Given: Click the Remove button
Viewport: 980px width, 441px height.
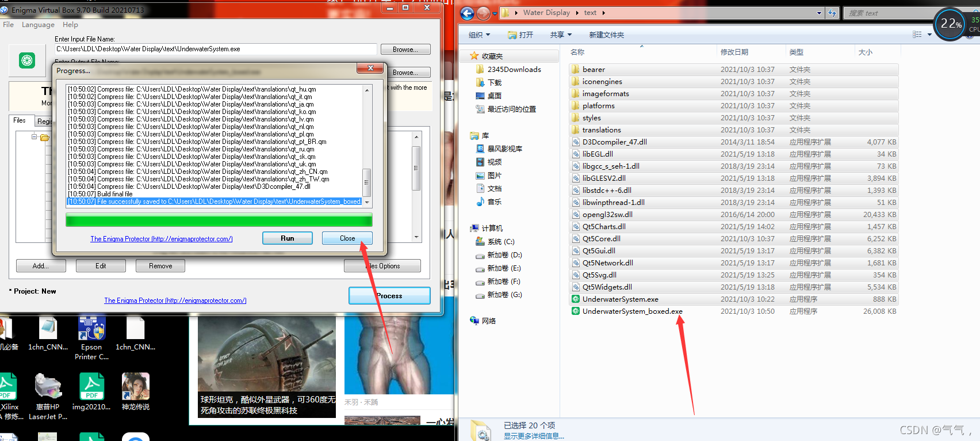Looking at the screenshot, I should click(x=160, y=266).
